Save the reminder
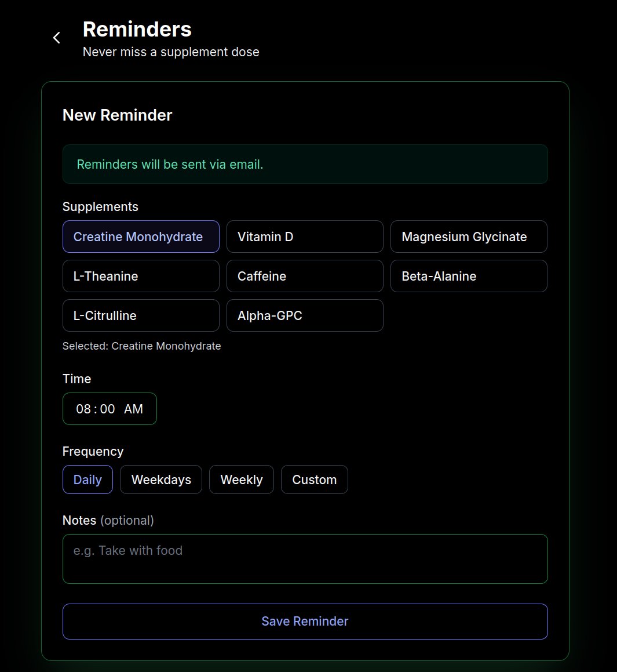The image size is (617, 672). (305, 622)
